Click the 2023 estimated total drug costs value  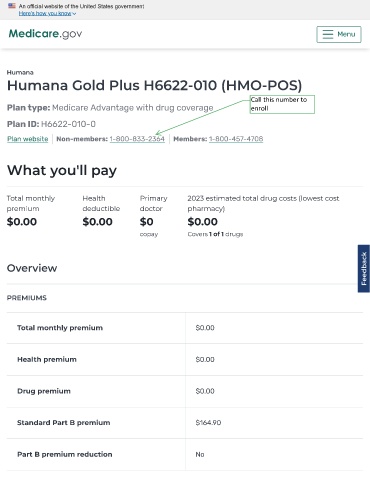[203, 222]
